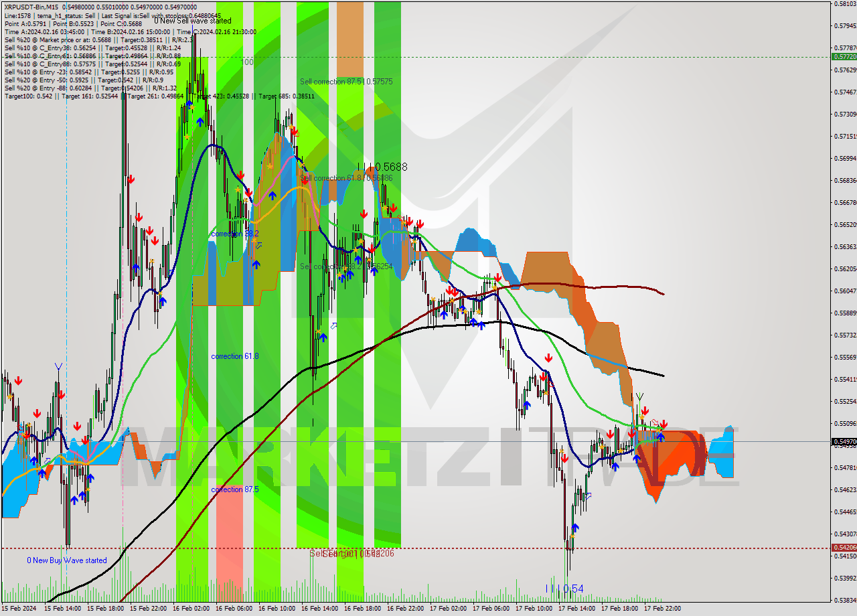Click the 'XRPUSDT-Bin,M15' symbol title
857x616 pixels.
coord(31,7)
